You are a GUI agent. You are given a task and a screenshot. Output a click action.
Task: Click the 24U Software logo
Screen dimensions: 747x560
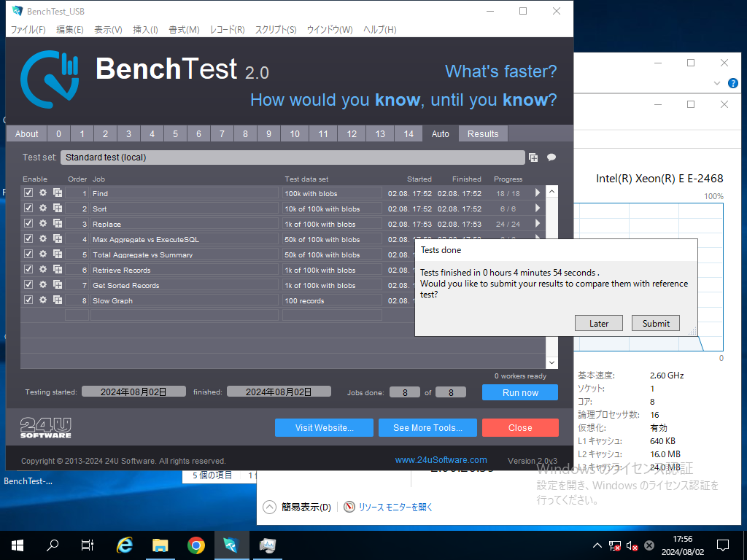[x=46, y=427]
